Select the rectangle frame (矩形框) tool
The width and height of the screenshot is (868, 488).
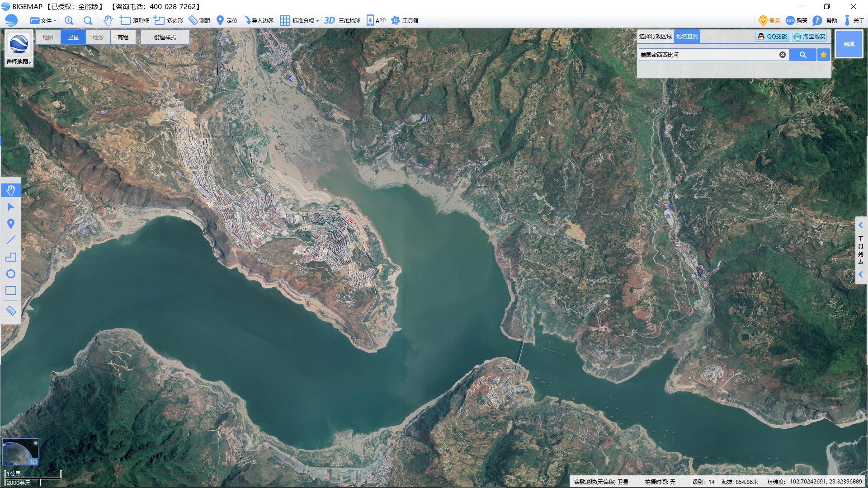click(x=134, y=20)
